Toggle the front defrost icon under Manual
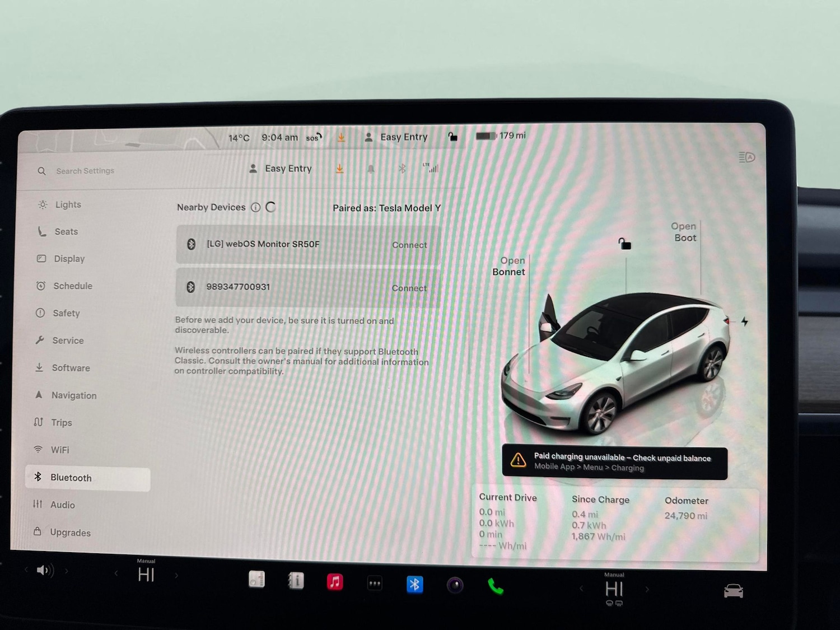Viewport: 840px width, 630px height. [610, 604]
